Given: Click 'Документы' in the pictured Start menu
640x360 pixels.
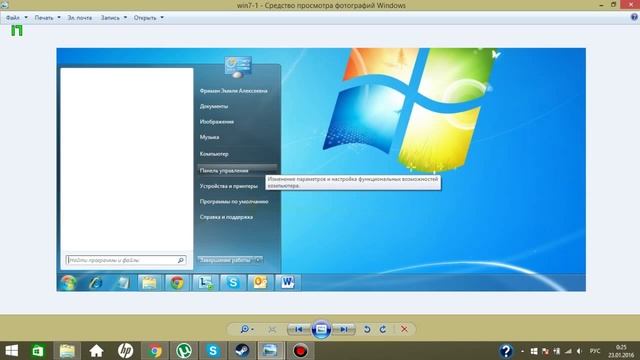Looking at the screenshot, I should (214, 106).
